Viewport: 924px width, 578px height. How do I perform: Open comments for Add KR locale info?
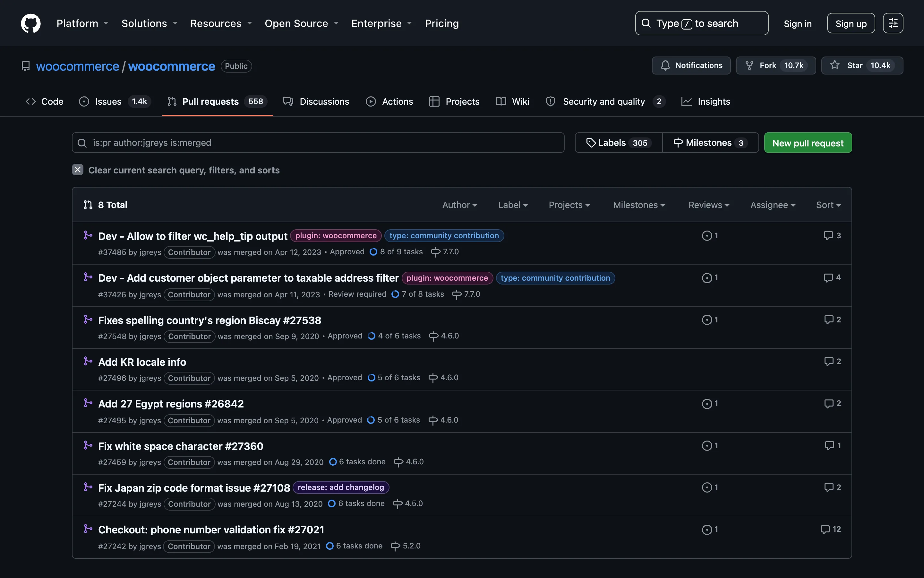pos(832,361)
